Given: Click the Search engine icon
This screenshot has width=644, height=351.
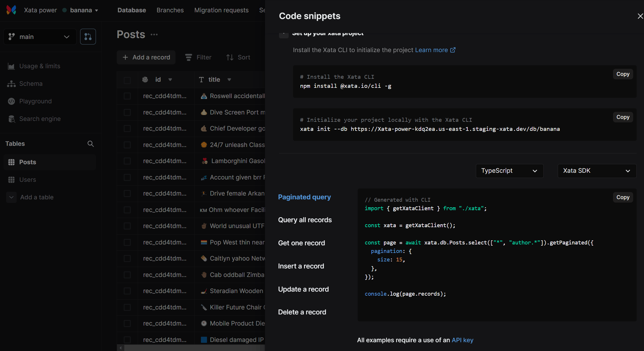Looking at the screenshot, I should click(11, 119).
